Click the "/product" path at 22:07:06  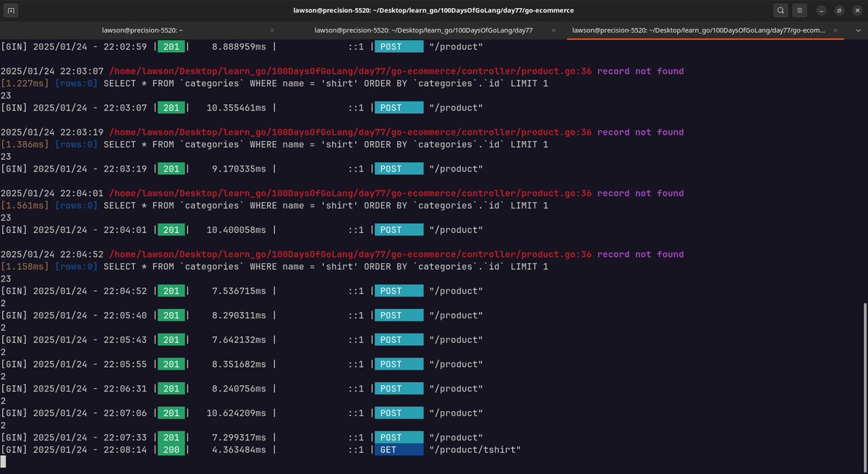pos(456,412)
